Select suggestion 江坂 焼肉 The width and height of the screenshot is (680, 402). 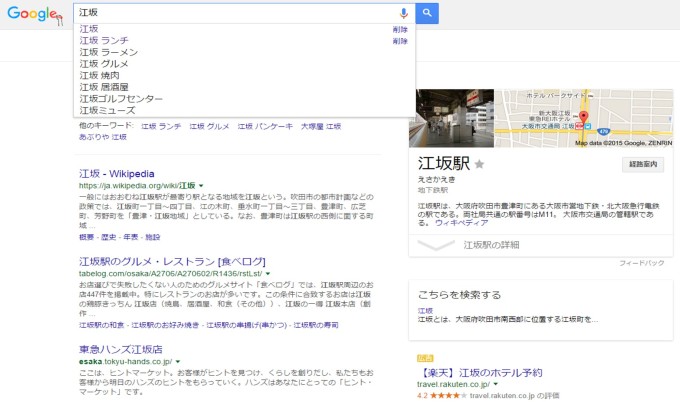(x=99, y=75)
